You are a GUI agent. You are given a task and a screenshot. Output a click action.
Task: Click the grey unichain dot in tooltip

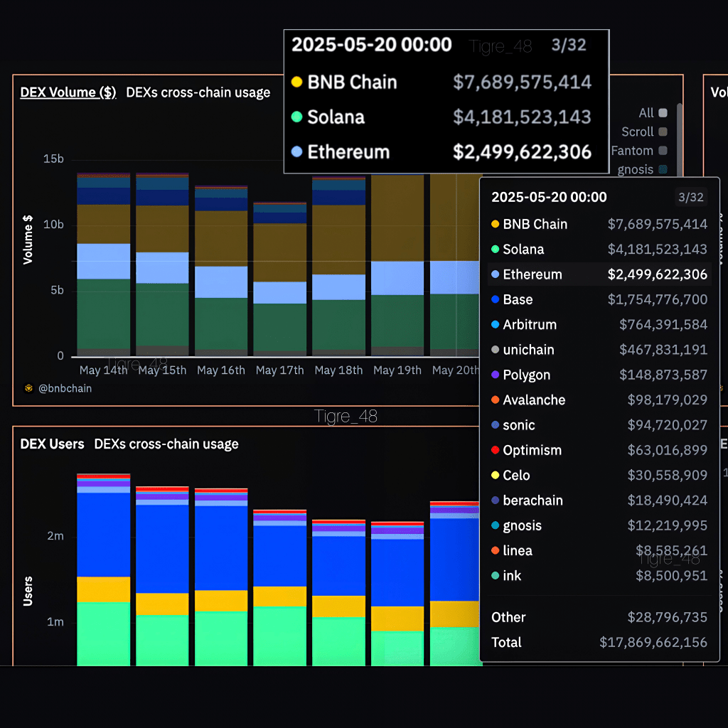pyautogui.click(x=495, y=350)
